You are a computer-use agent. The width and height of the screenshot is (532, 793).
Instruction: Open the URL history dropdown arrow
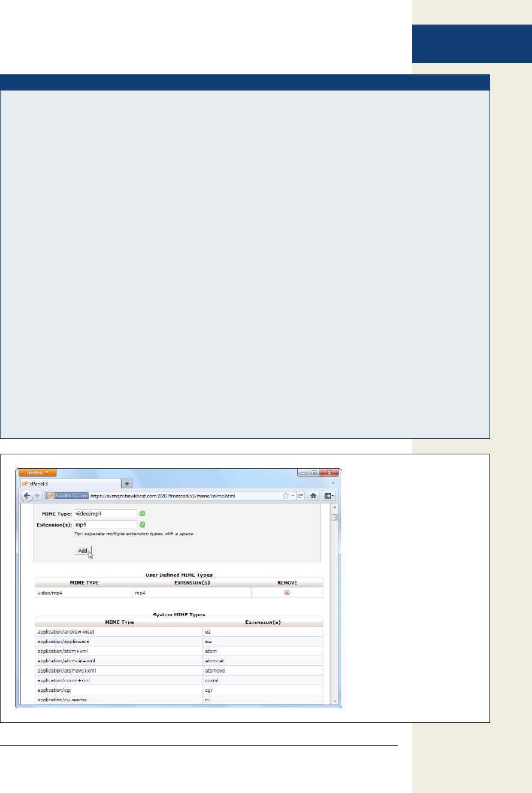pyautogui.click(x=293, y=496)
